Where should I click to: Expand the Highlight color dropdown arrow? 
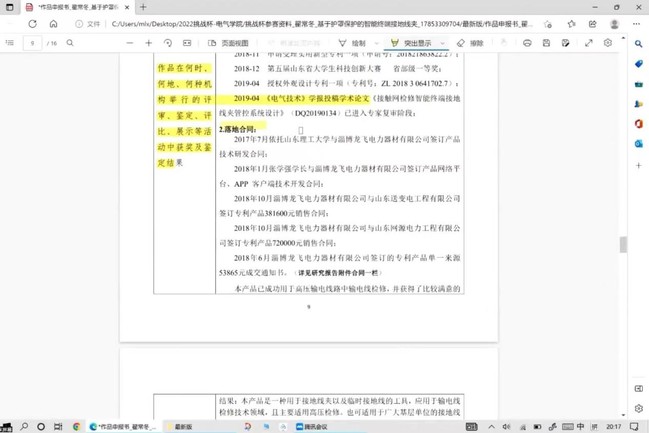pos(442,43)
